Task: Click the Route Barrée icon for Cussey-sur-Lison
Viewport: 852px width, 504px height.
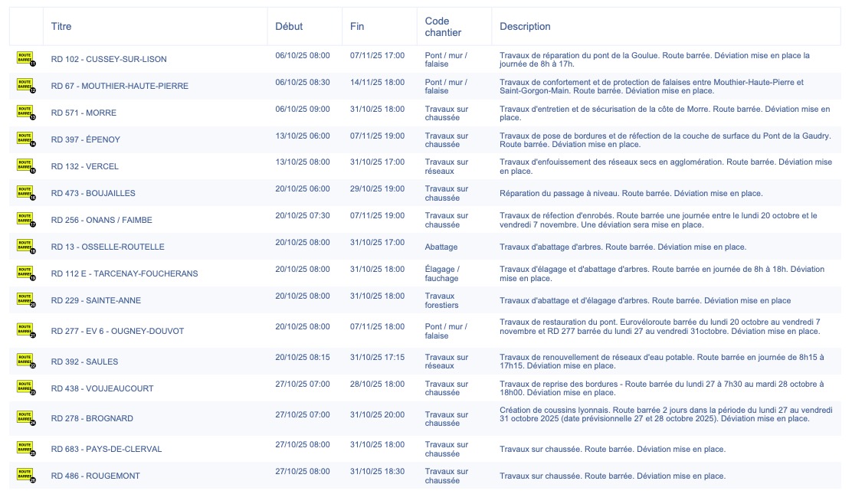Action: pos(25,59)
